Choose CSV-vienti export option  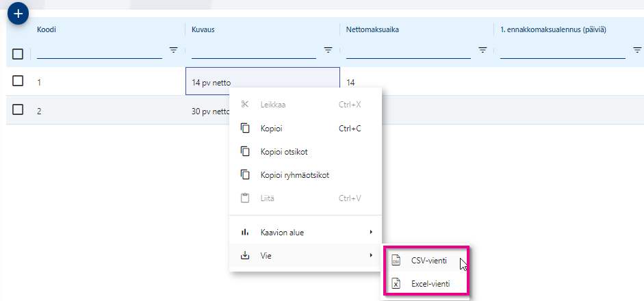[x=429, y=261]
